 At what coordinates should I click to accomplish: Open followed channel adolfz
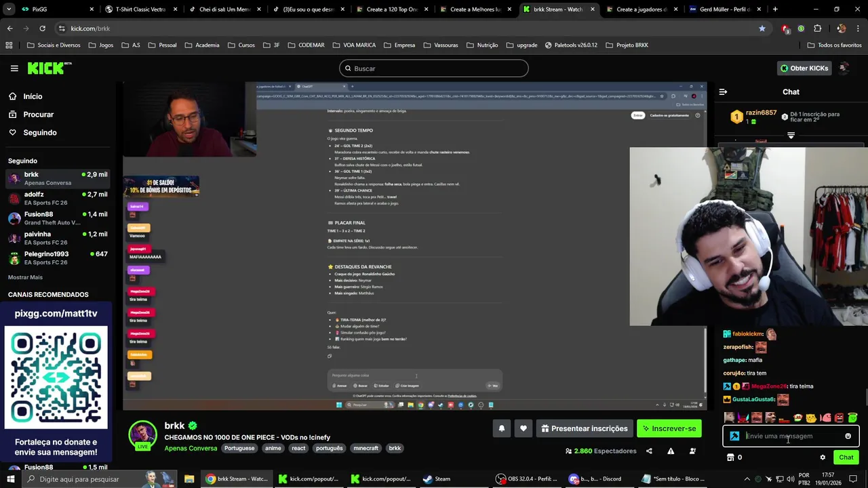pyautogui.click(x=58, y=199)
